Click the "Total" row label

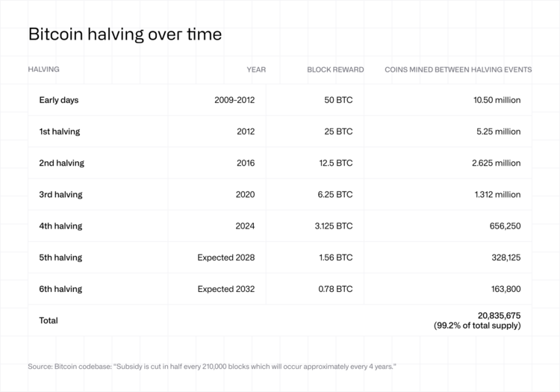pyautogui.click(x=49, y=320)
